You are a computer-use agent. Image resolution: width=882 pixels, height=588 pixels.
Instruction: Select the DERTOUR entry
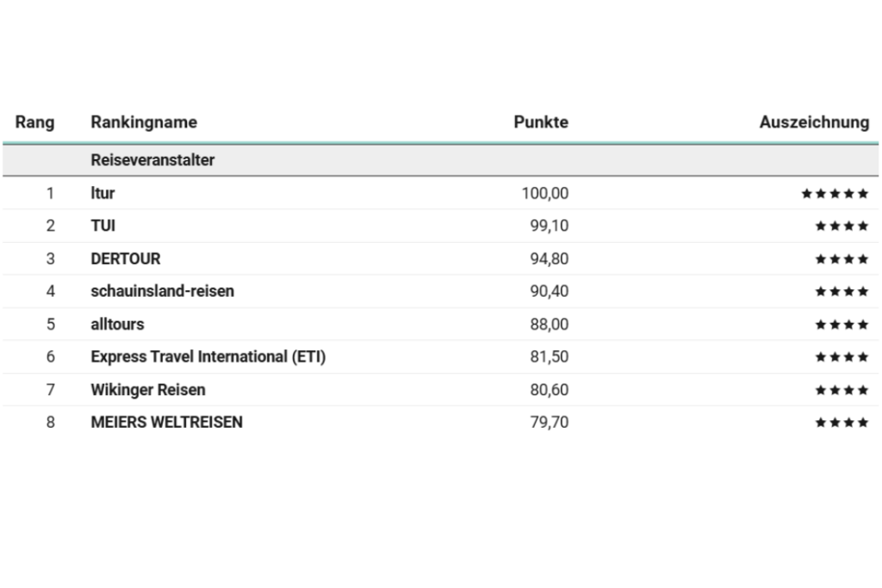pos(126,258)
